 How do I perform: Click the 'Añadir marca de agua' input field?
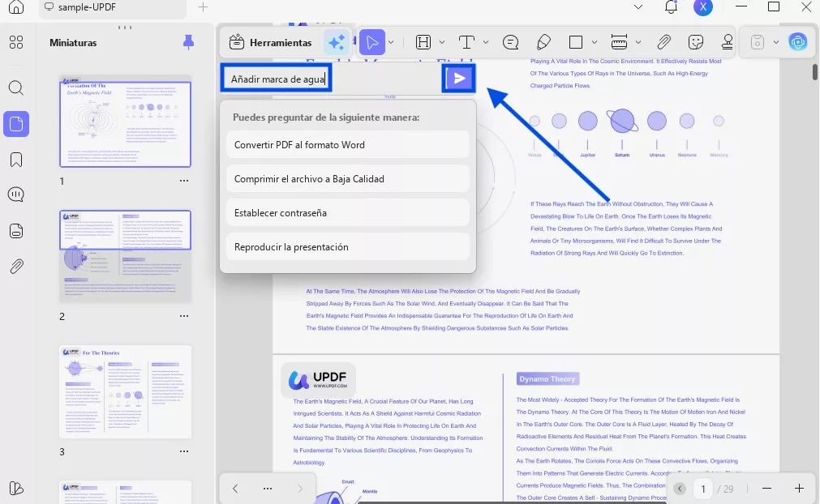pyautogui.click(x=276, y=79)
